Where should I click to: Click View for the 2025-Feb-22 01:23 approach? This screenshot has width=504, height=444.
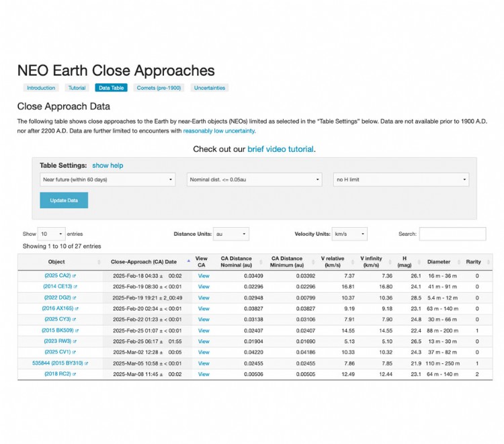[204, 320]
